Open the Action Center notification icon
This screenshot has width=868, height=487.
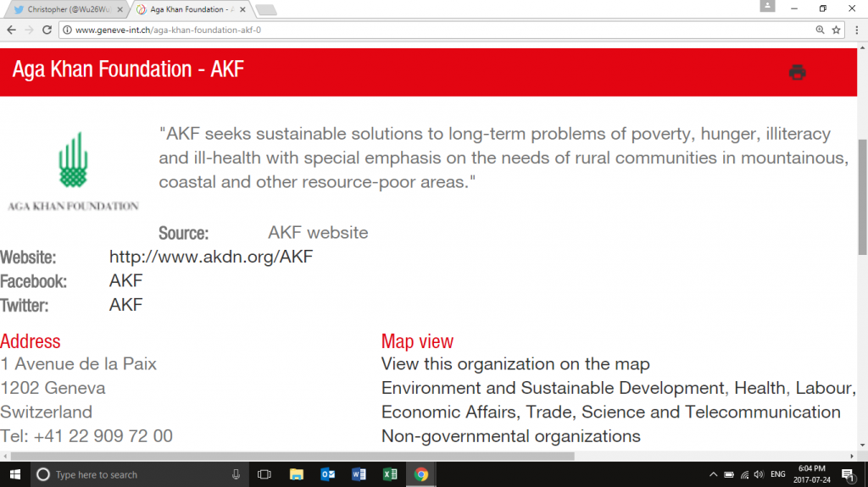point(848,474)
